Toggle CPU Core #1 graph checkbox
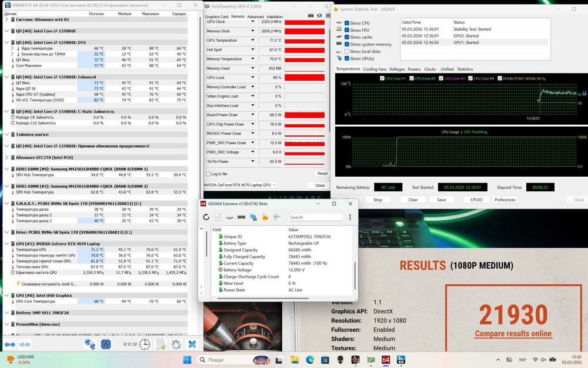 click(x=382, y=78)
